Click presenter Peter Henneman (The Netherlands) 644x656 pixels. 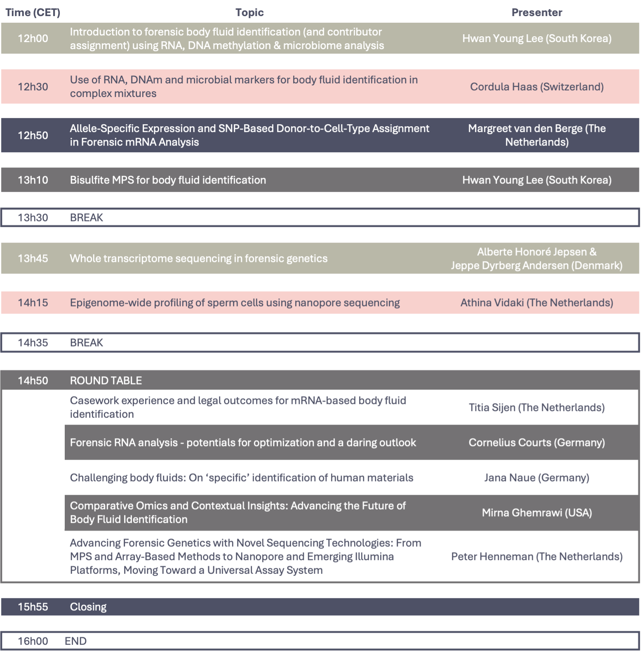[536, 556]
